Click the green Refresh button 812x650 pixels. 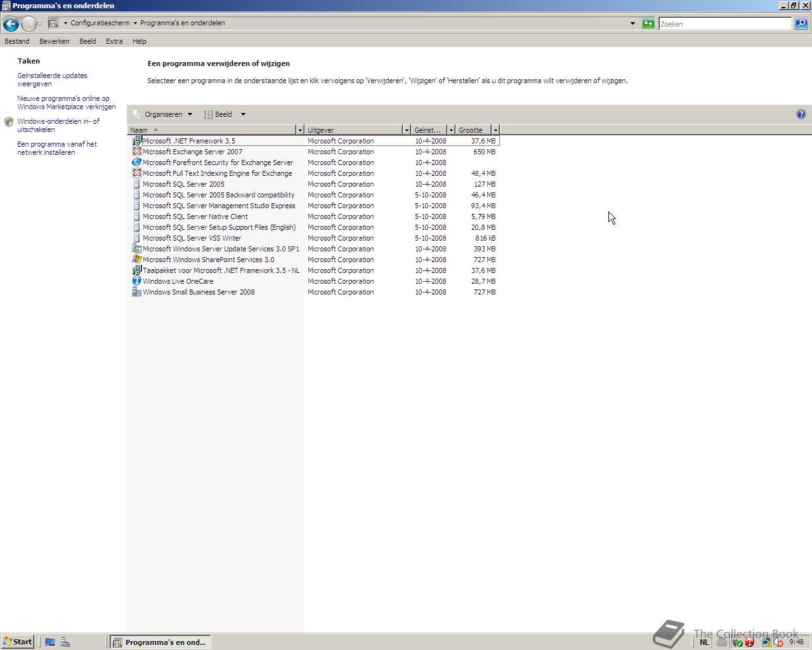(648, 23)
